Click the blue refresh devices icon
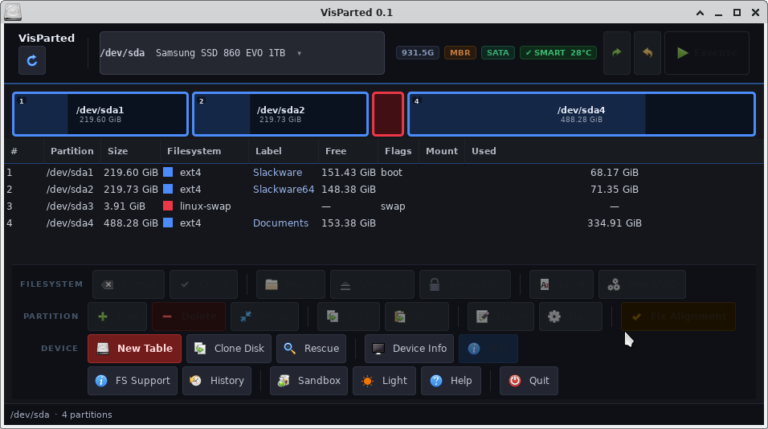768x429 pixels. point(32,61)
